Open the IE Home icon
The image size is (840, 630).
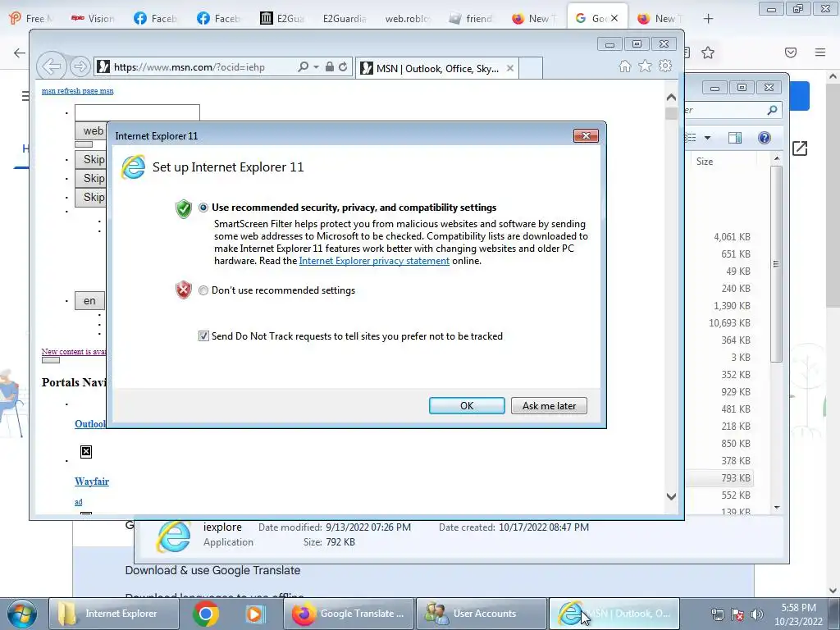coord(624,66)
